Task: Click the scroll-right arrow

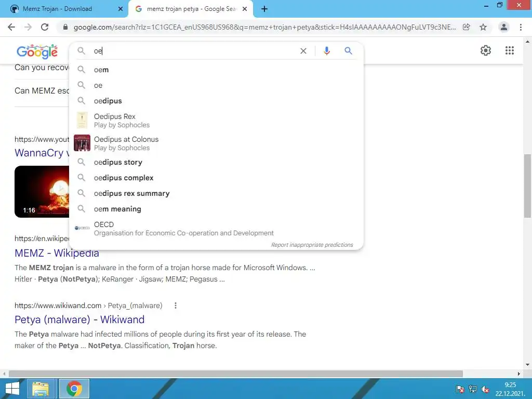Action: click(519, 374)
